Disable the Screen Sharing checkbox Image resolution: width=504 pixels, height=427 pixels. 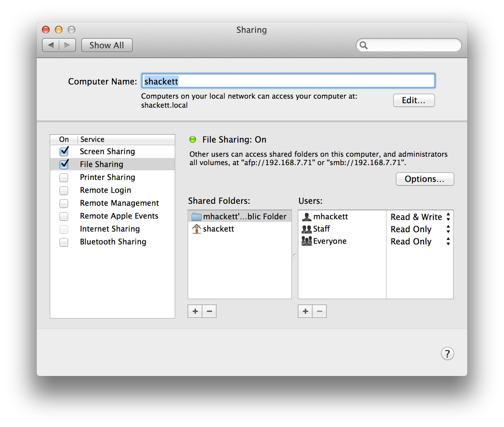64,151
